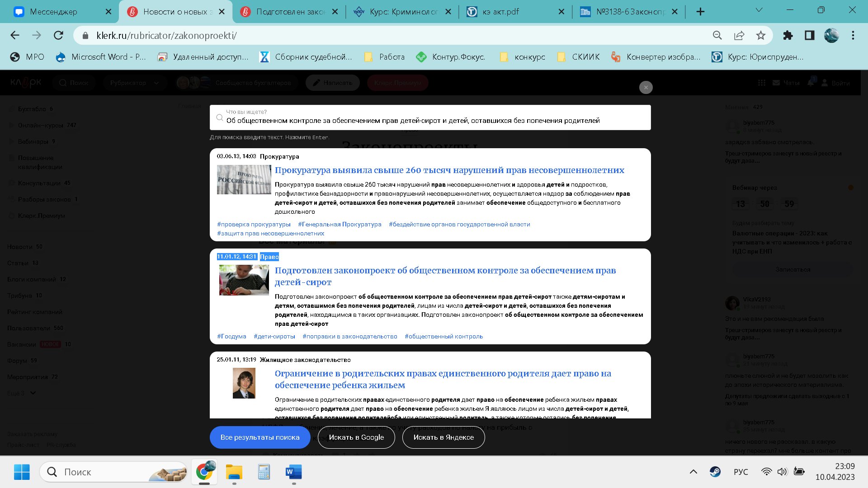
Task: Click Все результаты поиска button
Action: click(x=260, y=437)
